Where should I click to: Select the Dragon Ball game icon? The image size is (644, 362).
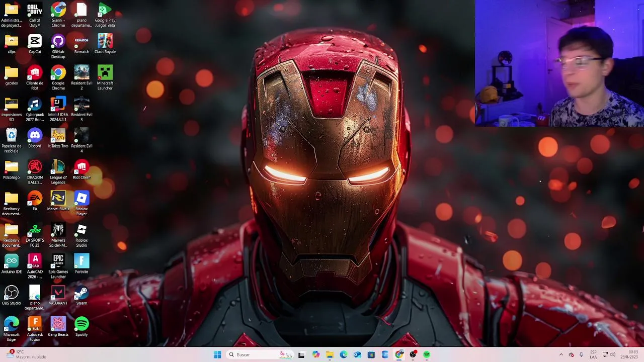(35, 172)
